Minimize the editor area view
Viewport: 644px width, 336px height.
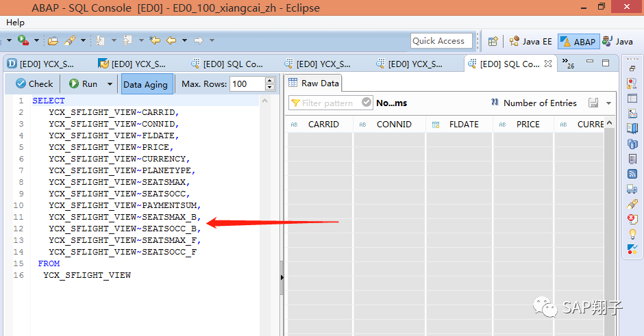[x=590, y=61]
